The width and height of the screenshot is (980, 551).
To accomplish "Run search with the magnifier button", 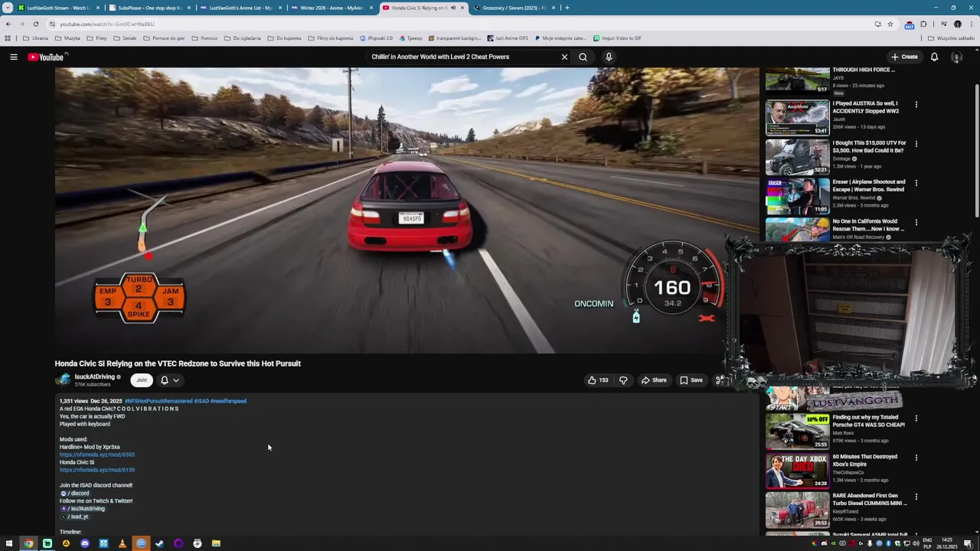I will pos(583,57).
